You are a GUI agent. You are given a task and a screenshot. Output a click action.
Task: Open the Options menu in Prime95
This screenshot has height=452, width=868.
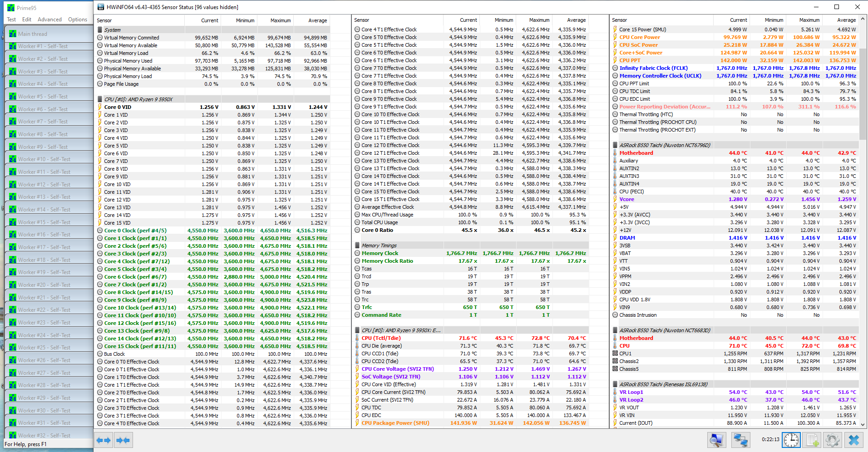click(x=78, y=20)
